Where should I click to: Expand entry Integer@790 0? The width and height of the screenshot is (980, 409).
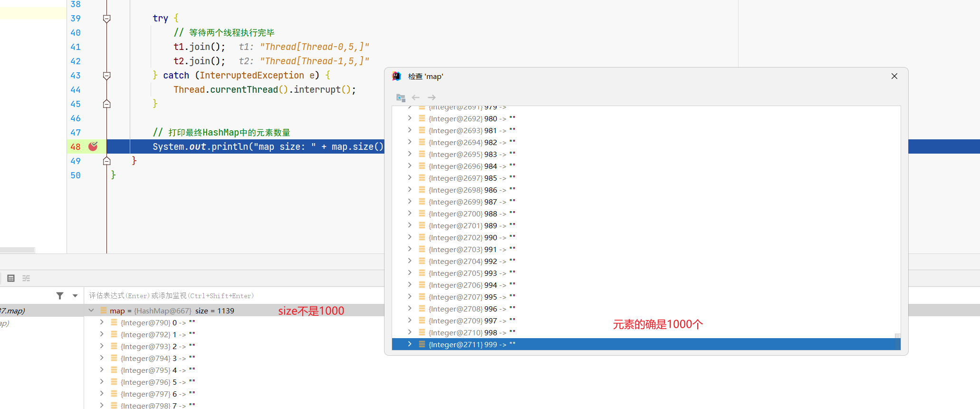tap(102, 322)
